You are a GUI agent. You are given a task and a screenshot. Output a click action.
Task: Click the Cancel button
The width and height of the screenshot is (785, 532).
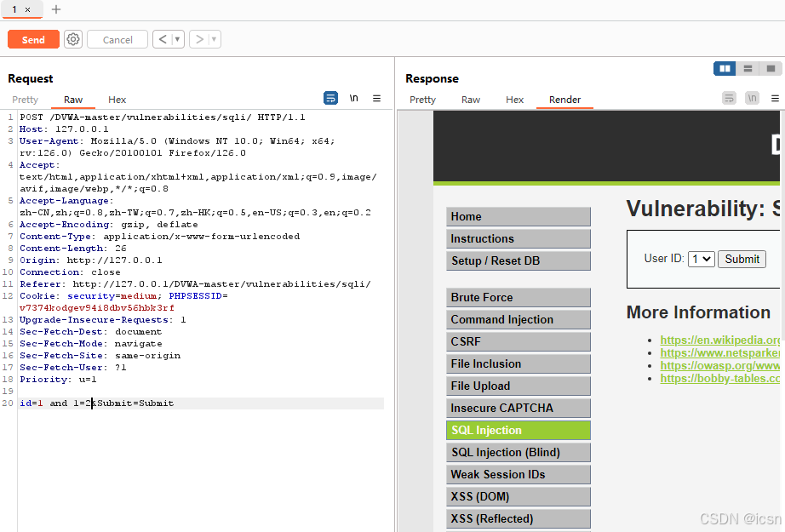117,39
